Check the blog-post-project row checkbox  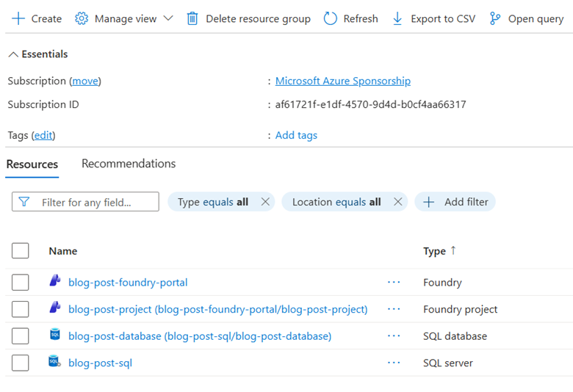pos(20,309)
